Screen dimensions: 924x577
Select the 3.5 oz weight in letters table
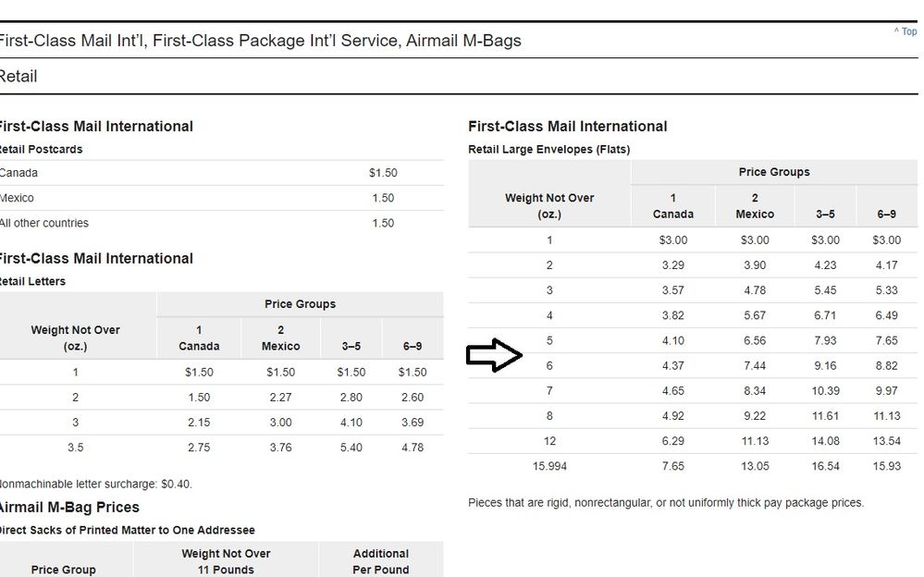(75, 448)
